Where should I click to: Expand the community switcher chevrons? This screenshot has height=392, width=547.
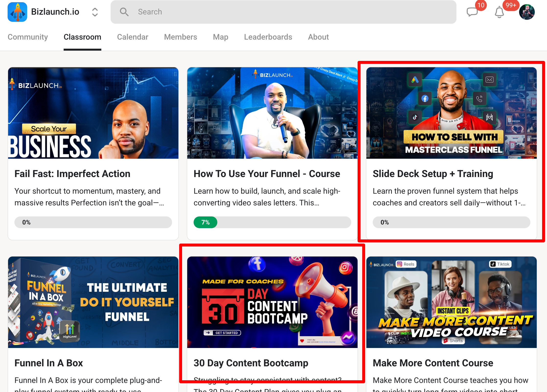click(x=95, y=12)
